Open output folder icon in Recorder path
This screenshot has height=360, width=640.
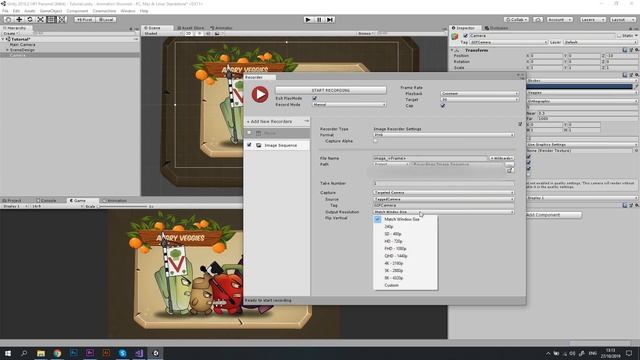(510, 171)
